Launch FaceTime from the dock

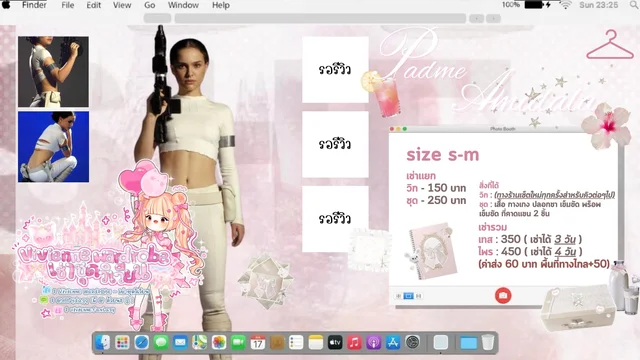238,342
